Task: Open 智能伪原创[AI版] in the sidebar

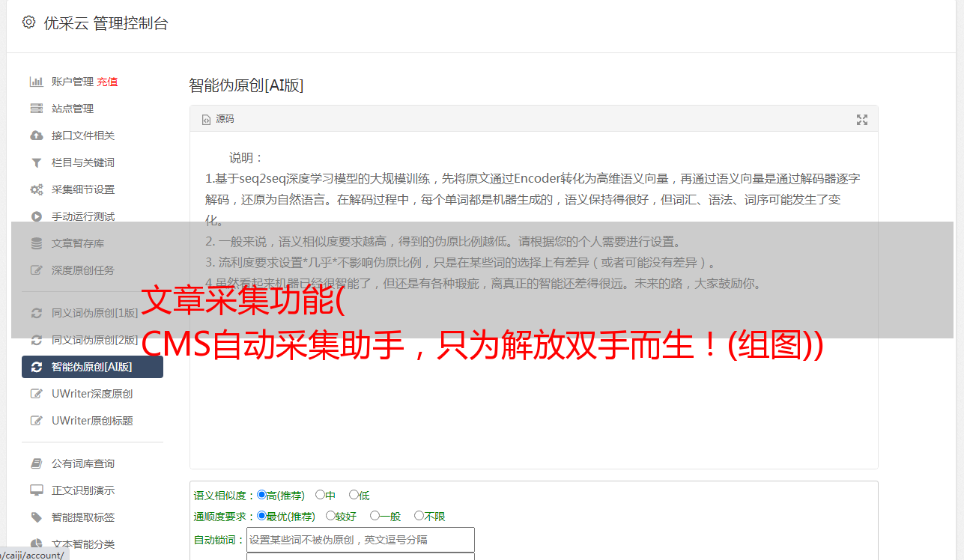Action: [x=92, y=367]
